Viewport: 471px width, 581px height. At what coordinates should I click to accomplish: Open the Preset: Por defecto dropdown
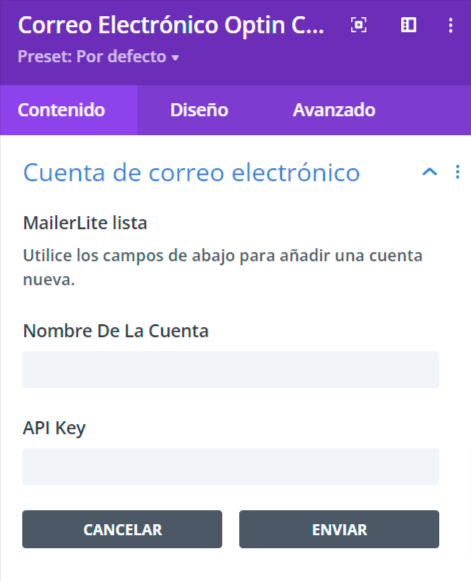pyautogui.click(x=99, y=57)
